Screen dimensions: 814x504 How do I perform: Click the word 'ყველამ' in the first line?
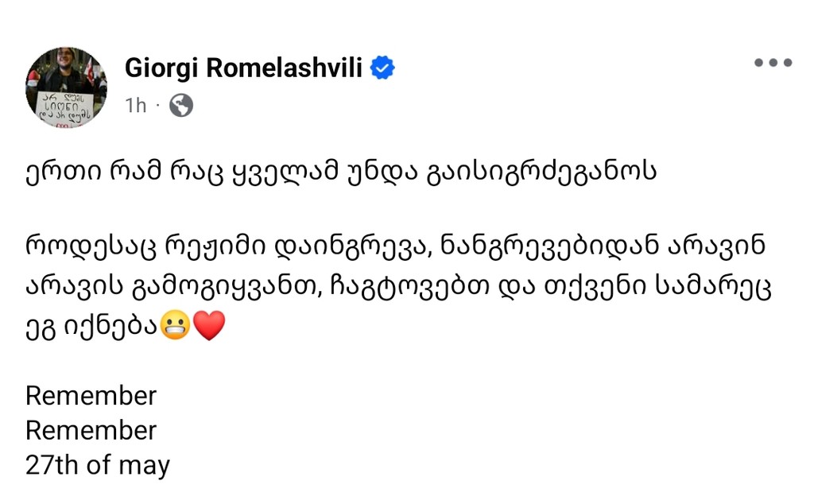click(285, 173)
